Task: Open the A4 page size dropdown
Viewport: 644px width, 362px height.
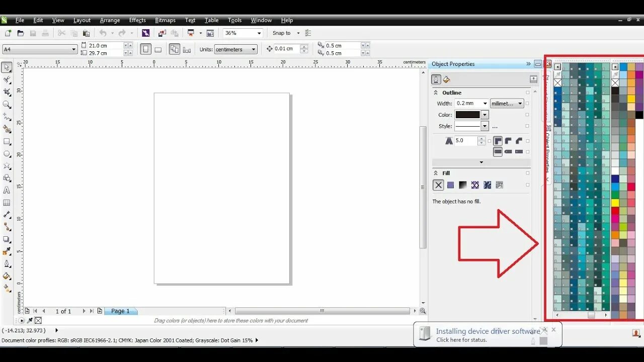Action: (x=74, y=49)
